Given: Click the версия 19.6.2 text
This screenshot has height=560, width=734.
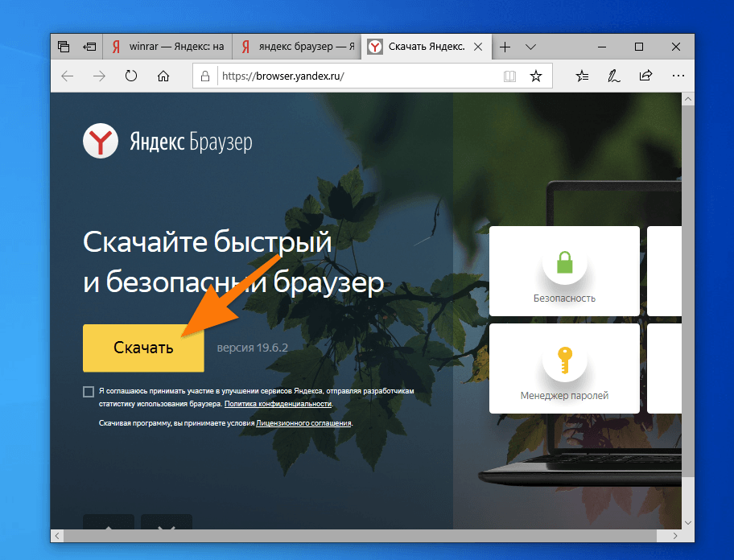Looking at the screenshot, I should [x=253, y=348].
